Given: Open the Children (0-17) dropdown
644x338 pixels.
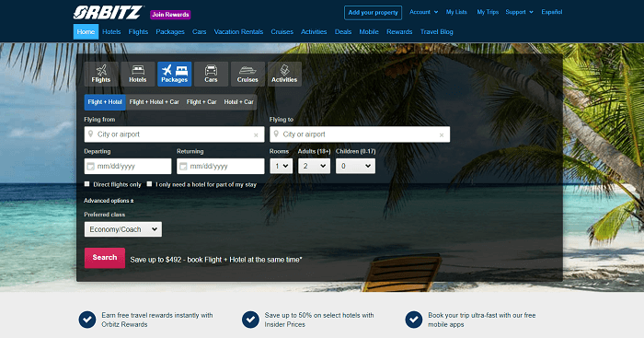Looking at the screenshot, I should 355,166.
